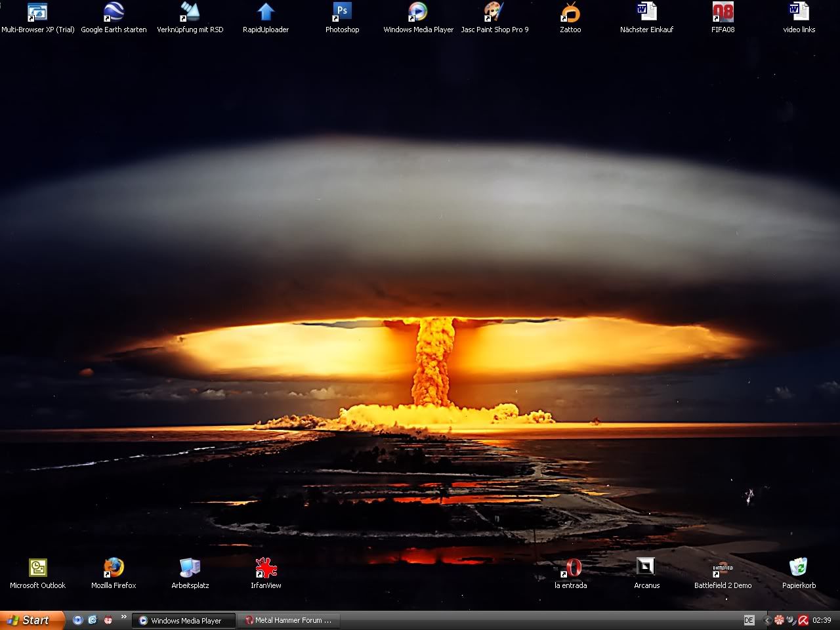Expand hidden system tray icons arrow
This screenshot has height=630, width=840.
pos(766,620)
